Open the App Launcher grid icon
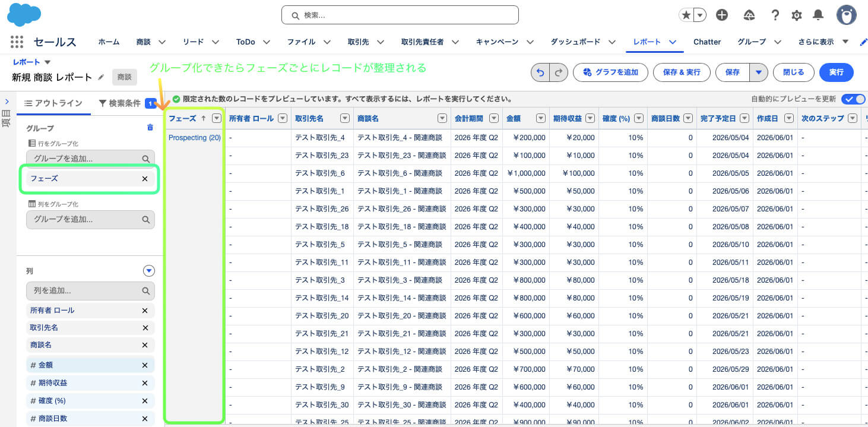Image resolution: width=868 pixels, height=427 pixels. click(17, 42)
